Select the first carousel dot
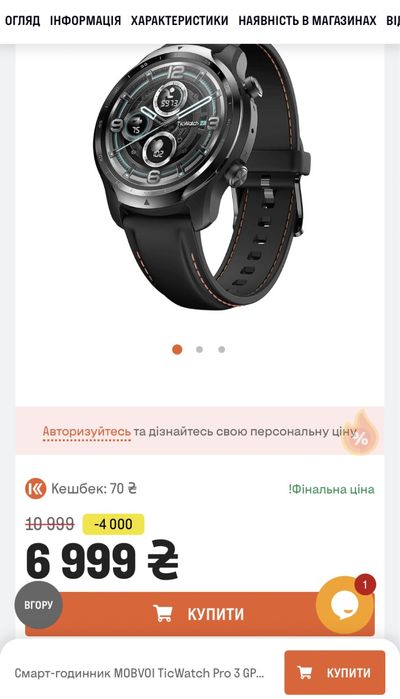 tap(177, 350)
